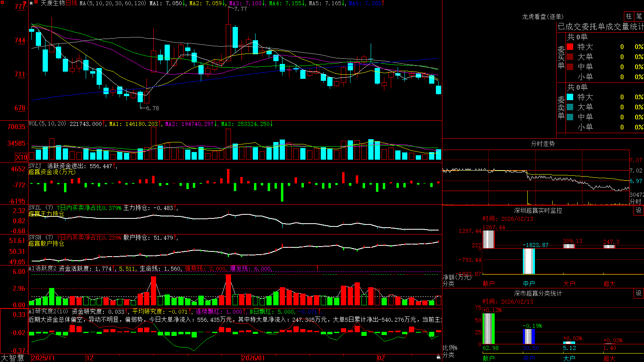Click the 深市超赢分类统计 panel title
The height and width of the screenshot is (362, 644).
pos(538,293)
